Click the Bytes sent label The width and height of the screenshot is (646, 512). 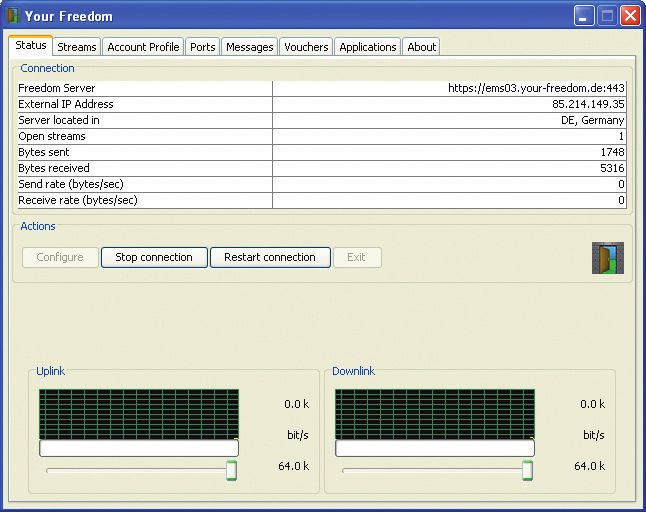coord(44,152)
